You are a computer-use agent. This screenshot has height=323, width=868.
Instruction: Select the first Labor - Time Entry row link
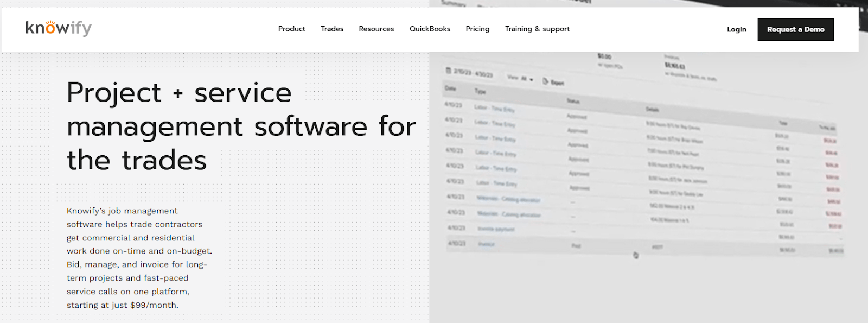(494, 109)
